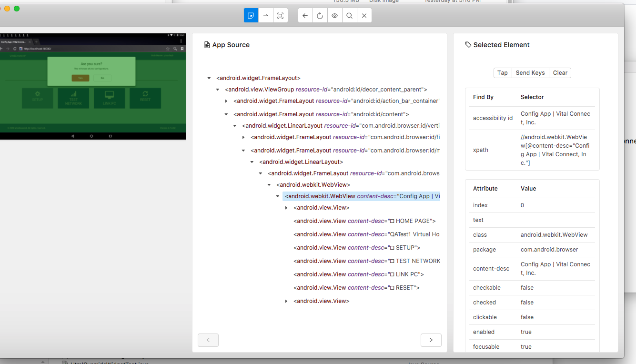Toggle the screenshot eye icon
Image resolution: width=636 pixels, height=364 pixels.
click(334, 15)
